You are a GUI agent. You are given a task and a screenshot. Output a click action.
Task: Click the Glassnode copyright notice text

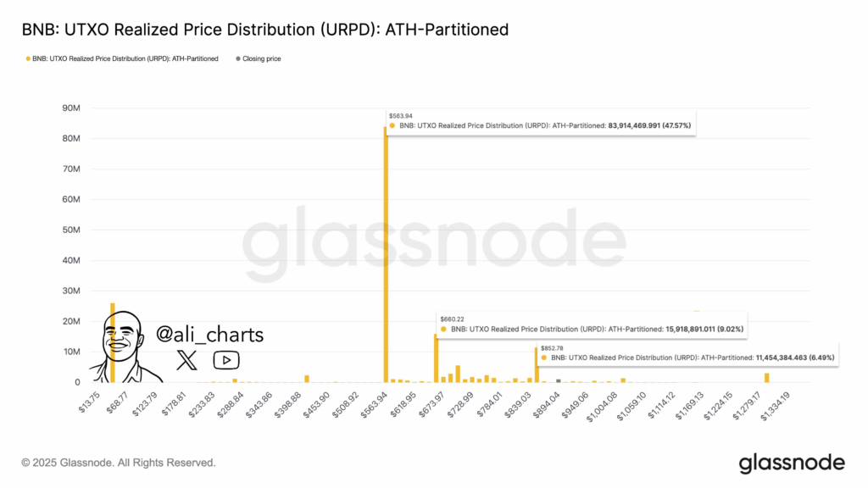(119, 463)
